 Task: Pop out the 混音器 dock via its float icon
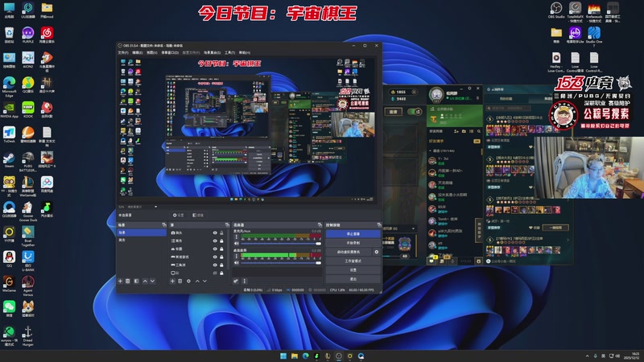320,225
